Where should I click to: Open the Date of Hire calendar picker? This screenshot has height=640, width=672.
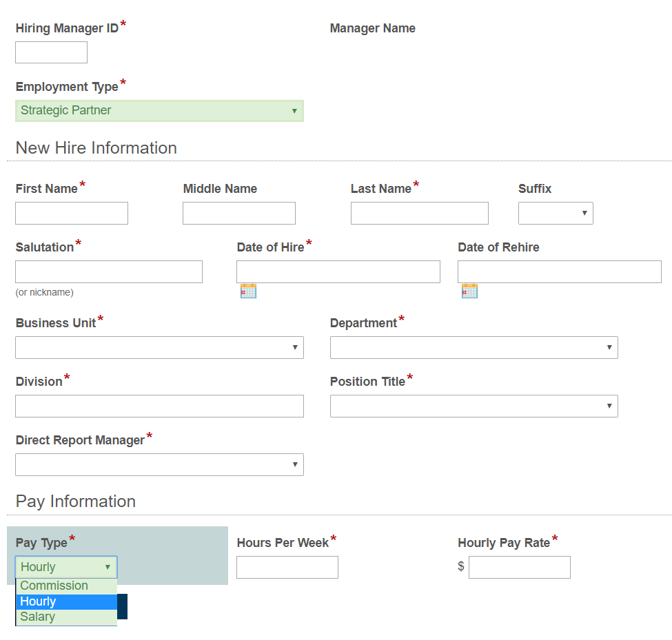pyautogui.click(x=248, y=291)
